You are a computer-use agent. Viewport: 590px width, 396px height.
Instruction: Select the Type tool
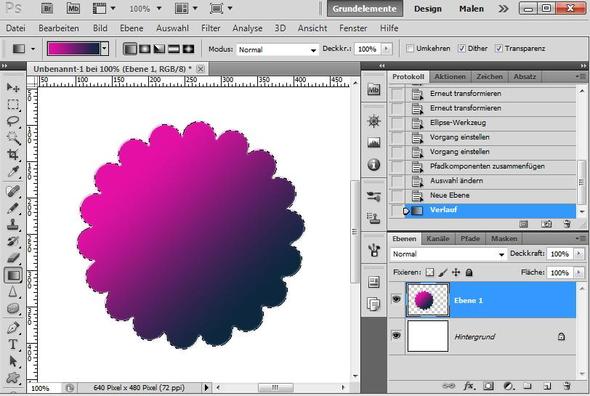[13, 344]
